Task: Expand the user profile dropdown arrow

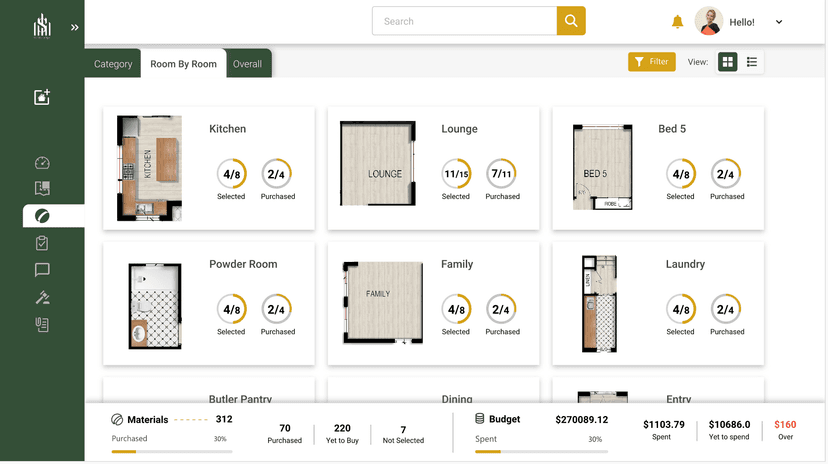Action: pyautogui.click(x=779, y=22)
